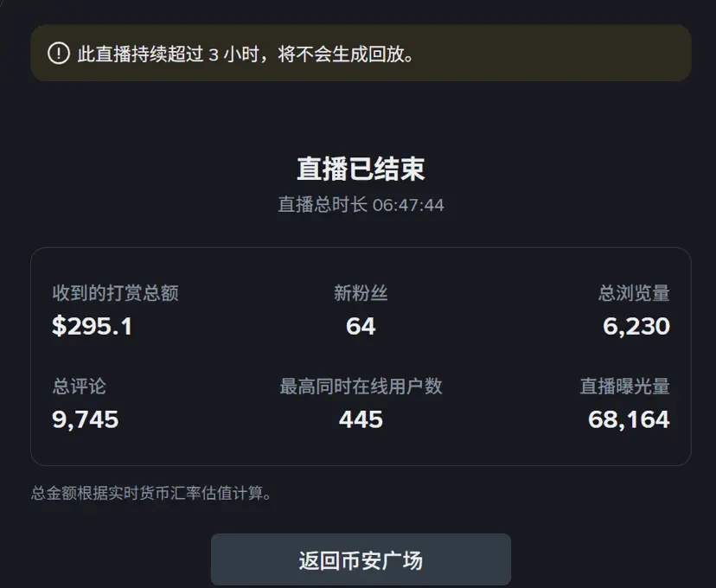The image size is (716, 588).
Task: Click the 收到的打赏总额 label
Action: [x=115, y=293]
